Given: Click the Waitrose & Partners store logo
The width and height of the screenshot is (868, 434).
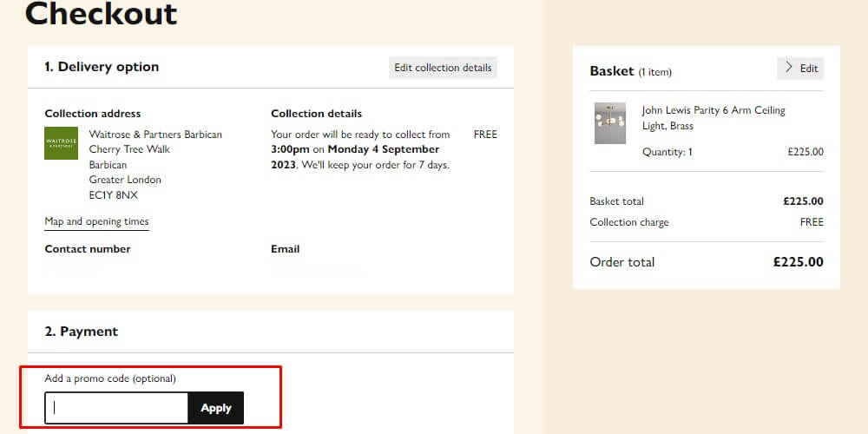Looking at the screenshot, I should [61, 143].
